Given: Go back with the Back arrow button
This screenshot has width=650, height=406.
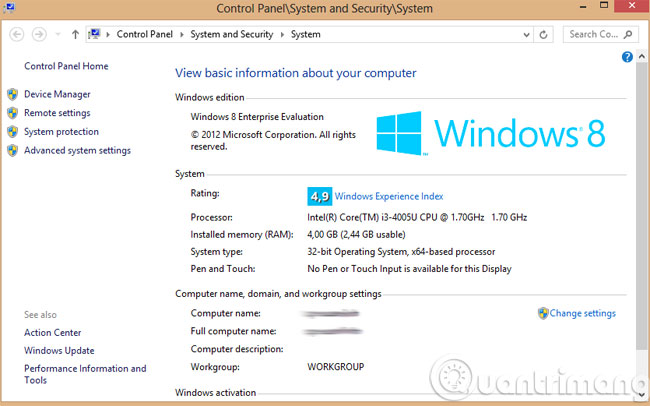Looking at the screenshot, I should 17,34.
